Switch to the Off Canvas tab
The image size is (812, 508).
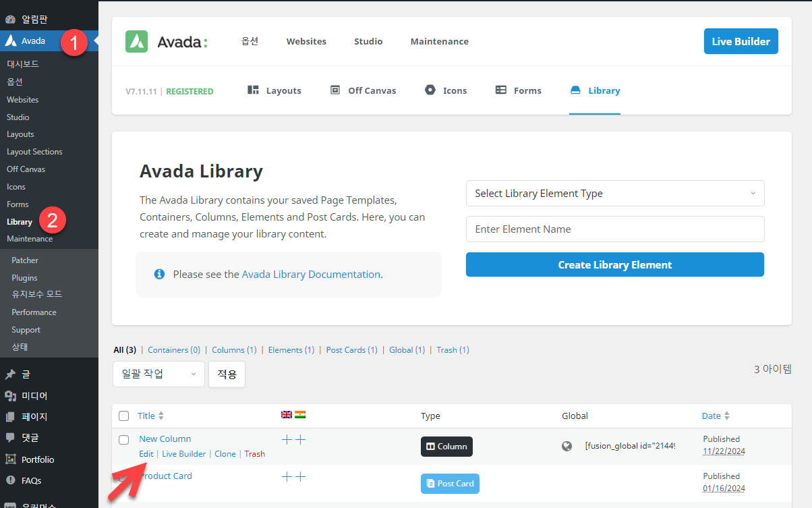pos(363,90)
